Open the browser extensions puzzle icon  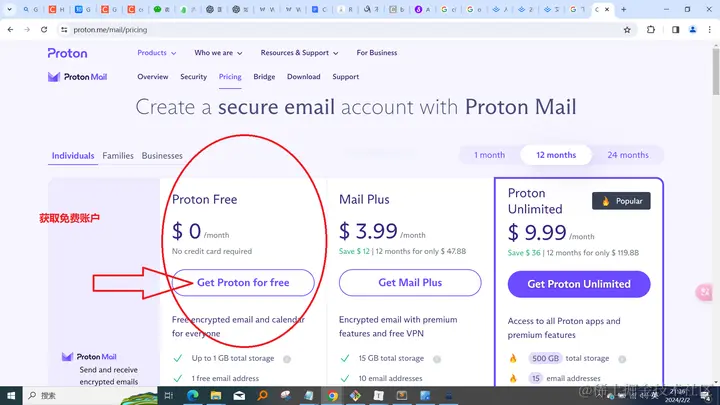click(651, 30)
